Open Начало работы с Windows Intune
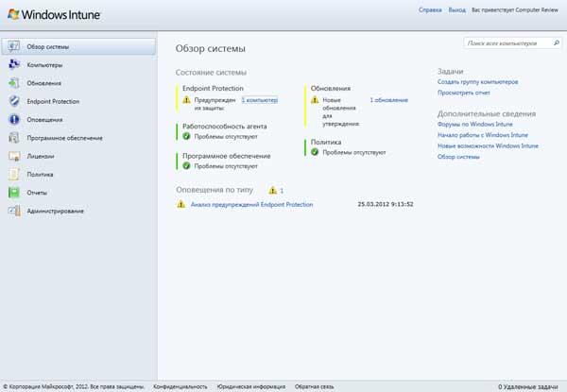Image resolution: width=567 pixels, height=392 pixels. click(483, 135)
